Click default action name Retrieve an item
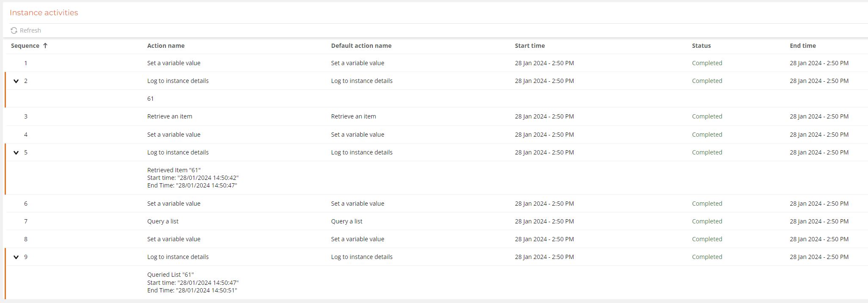The width and height of the screenshot is (868, 303). tap(353, 116)
